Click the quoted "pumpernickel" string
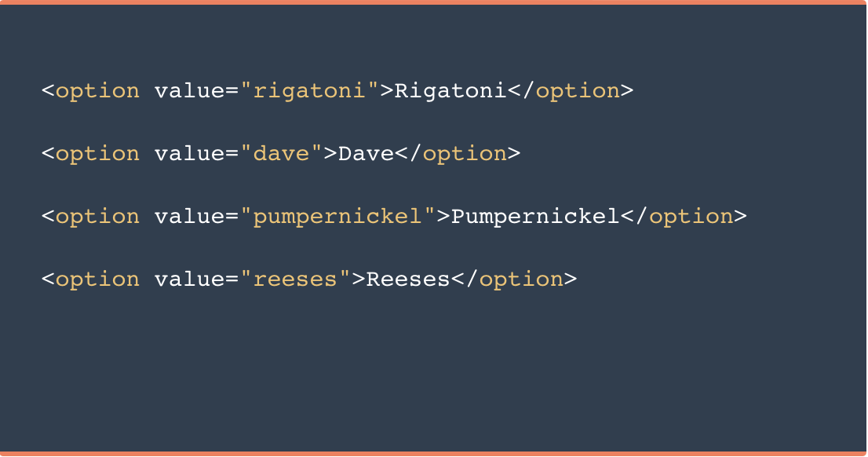The height and width of the screenshot is (457, 868). click(x=337, y=217)
